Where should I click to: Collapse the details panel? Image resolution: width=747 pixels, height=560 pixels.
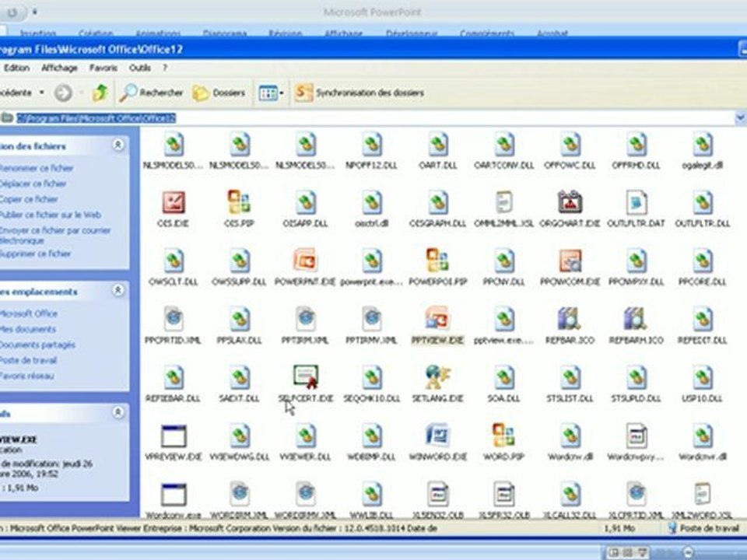[118, 412]
